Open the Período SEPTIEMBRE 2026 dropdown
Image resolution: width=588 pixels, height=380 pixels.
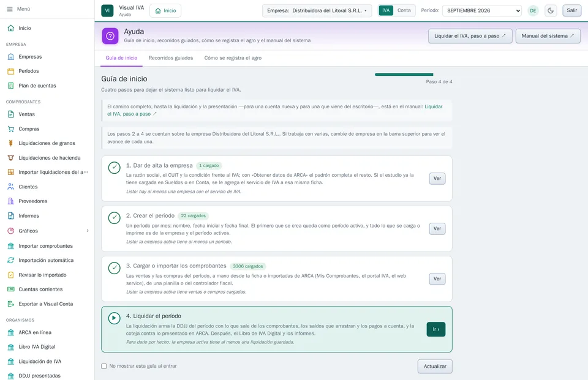[x=482, y=10]
